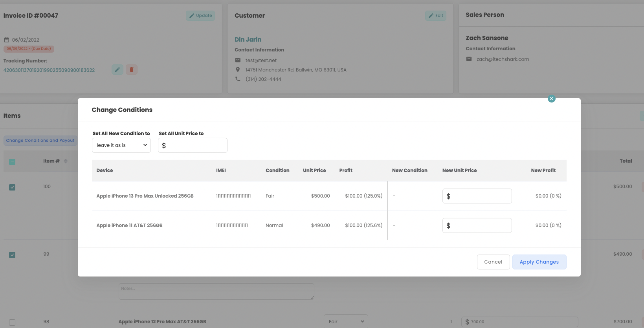This screenshot has width=644, height=328.
Task: Click the New Profit column header
Action: tap(543, 170)
